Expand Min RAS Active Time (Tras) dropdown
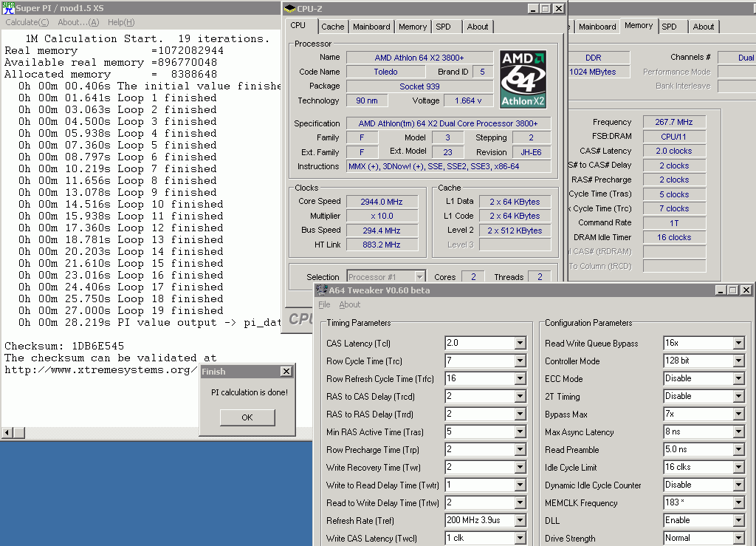 [x=520, y=431]
